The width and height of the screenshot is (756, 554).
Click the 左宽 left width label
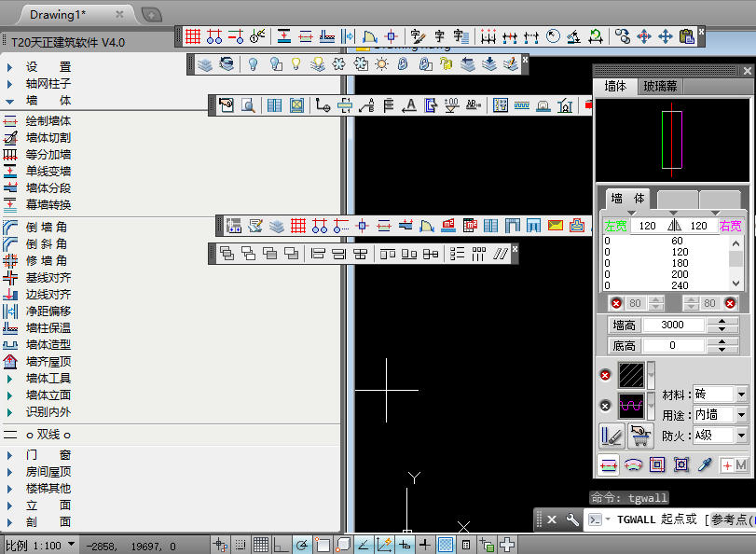615,226
